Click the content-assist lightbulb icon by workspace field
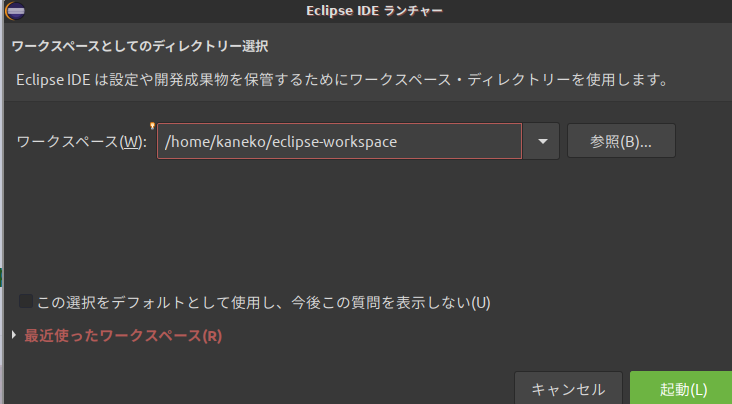 point(152,126)
